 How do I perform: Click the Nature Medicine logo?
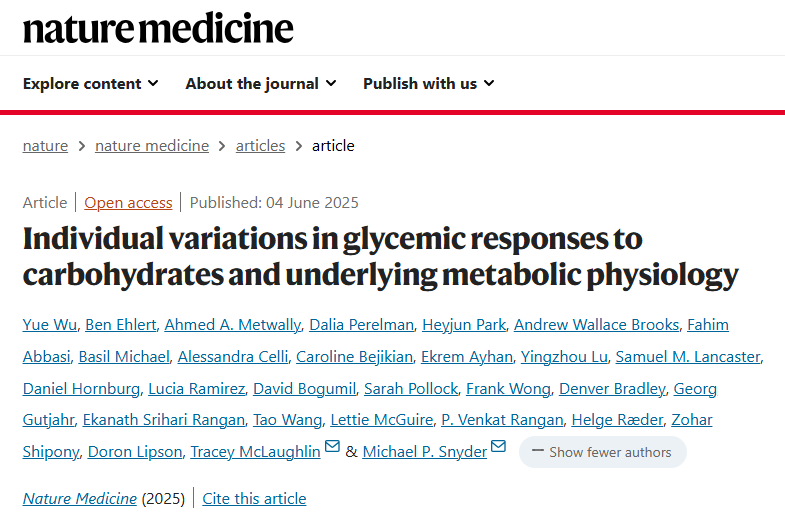pyautogui.click(x=158, y=28)
